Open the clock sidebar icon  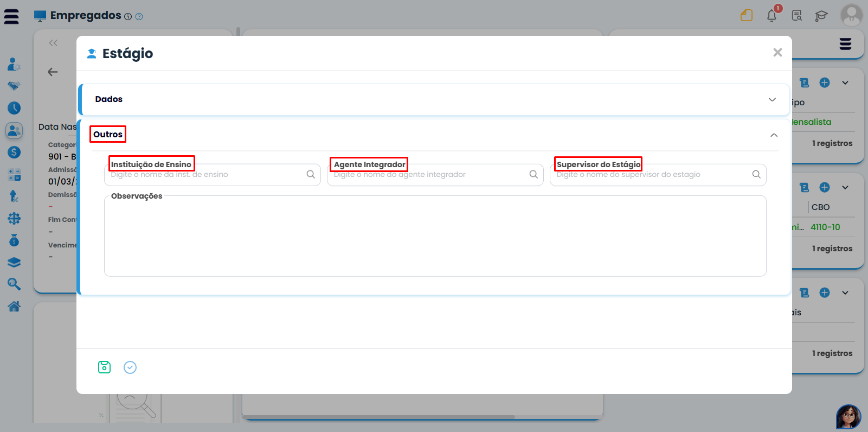[x=14, y=108]
